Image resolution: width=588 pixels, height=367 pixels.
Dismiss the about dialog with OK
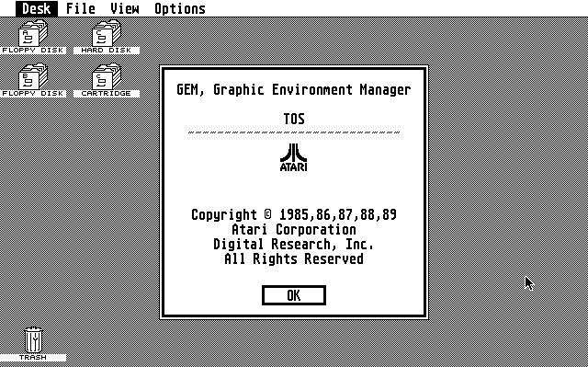(294, 295)
